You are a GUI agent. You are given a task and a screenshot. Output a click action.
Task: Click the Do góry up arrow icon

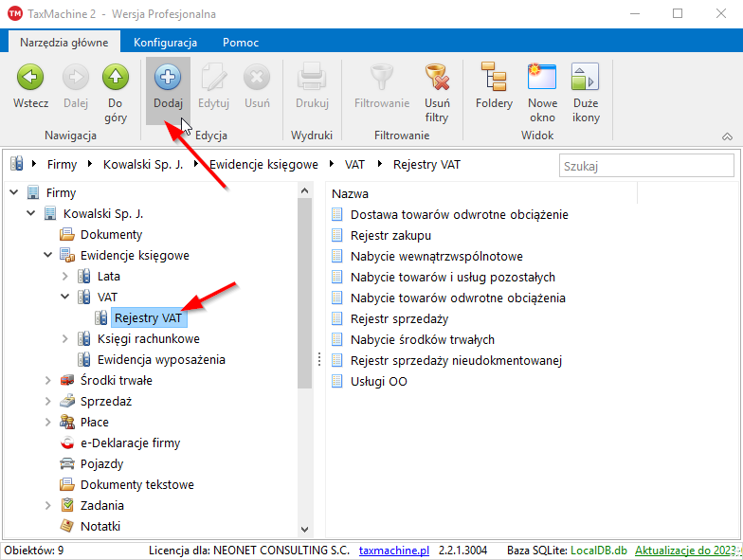pyautogui.click(x=116, y=78)
